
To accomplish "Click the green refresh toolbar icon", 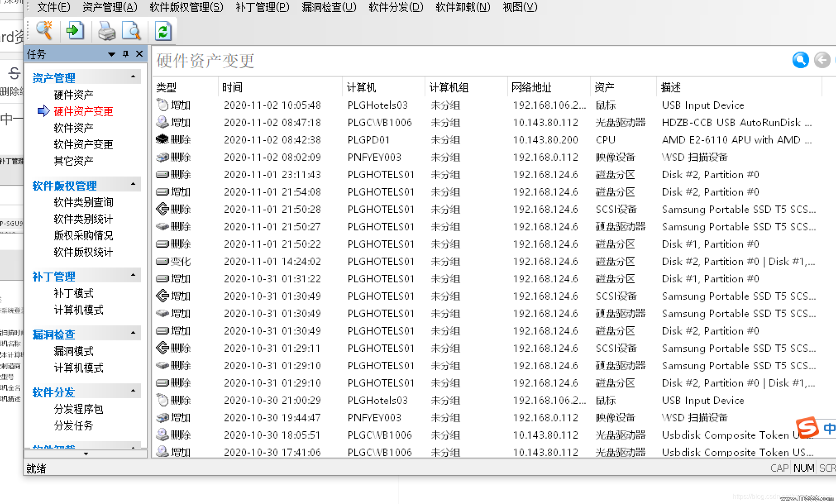I will click(x=163, y=31).
